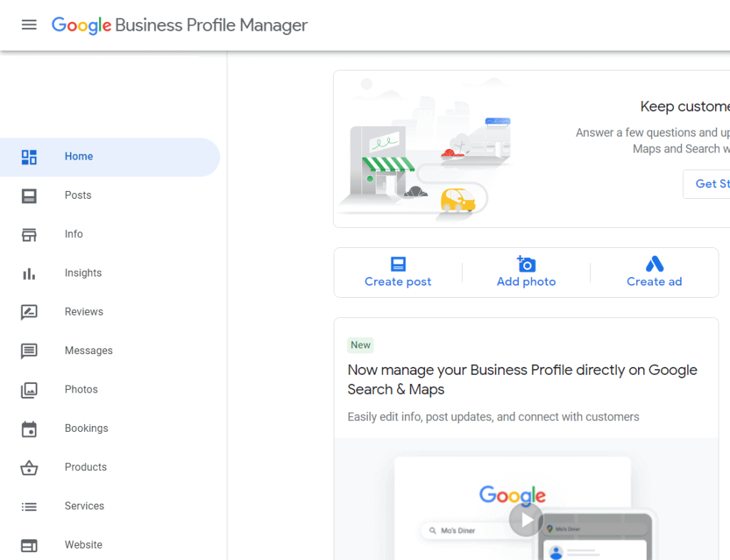Screen dimensions: 730x560
Task: Select Home in the sidebar
Action: click(110, 157)
